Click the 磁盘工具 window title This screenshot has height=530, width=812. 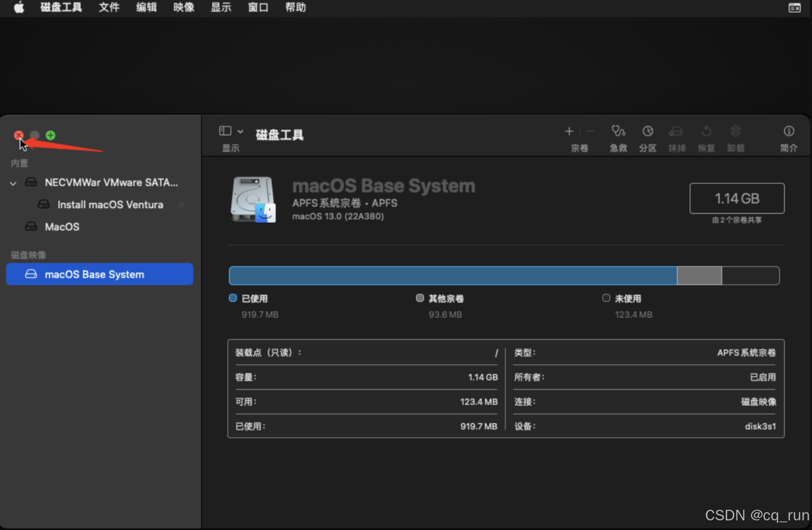pos(279,135)
